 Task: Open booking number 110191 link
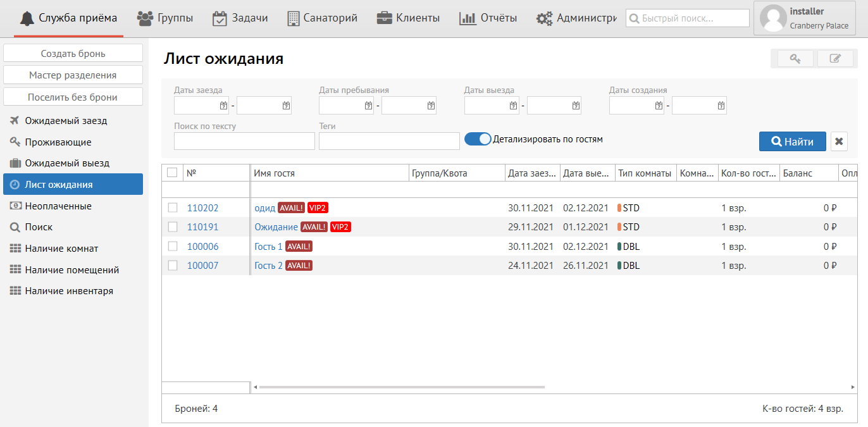pyautogui.click(x=202, y=227)
